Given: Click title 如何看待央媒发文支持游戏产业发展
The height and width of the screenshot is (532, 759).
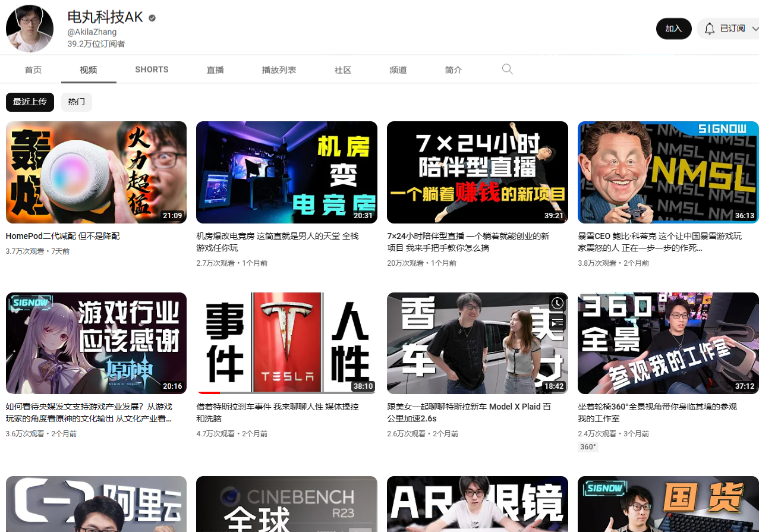Looking at the screenshot, I should (x=89, y=413).
